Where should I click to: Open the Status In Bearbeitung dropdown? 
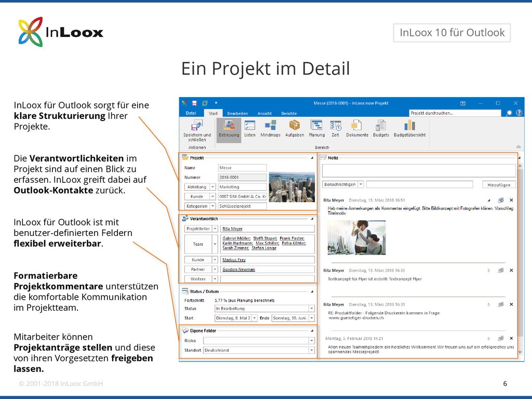click(312, 309)
